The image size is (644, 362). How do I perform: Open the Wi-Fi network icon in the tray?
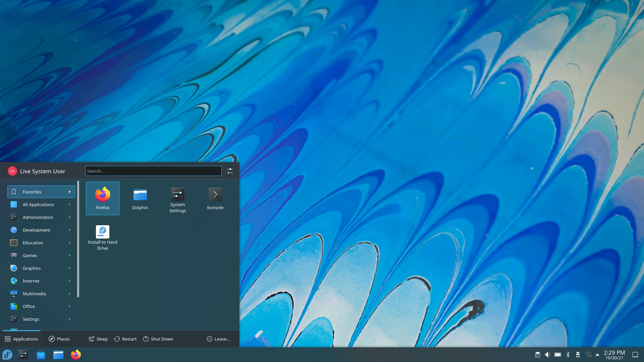tap(587, 354)
